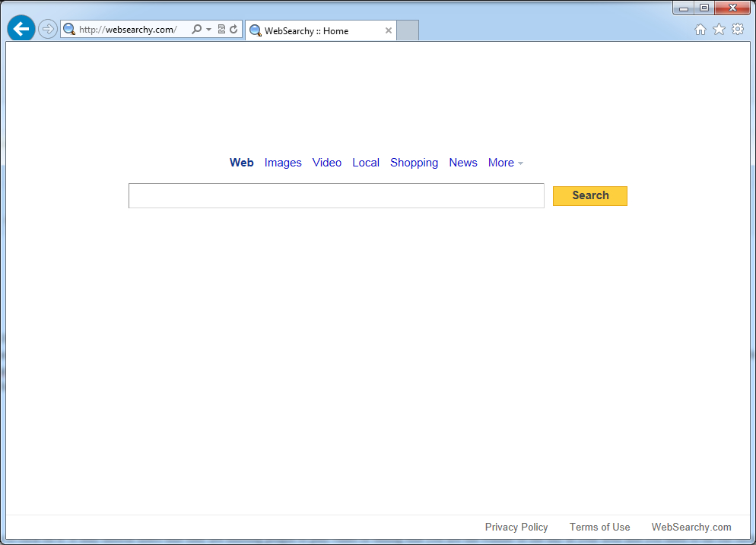The width and height of the screenshot is (756, 545).
Task: Expand the More search categories dropdown
Action: 505,163
